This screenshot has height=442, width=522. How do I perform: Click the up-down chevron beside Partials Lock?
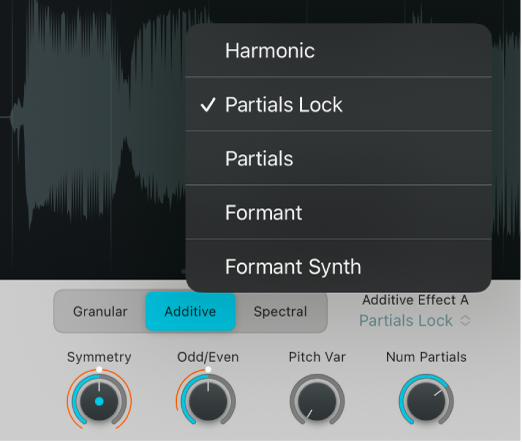tap(465, 321)
